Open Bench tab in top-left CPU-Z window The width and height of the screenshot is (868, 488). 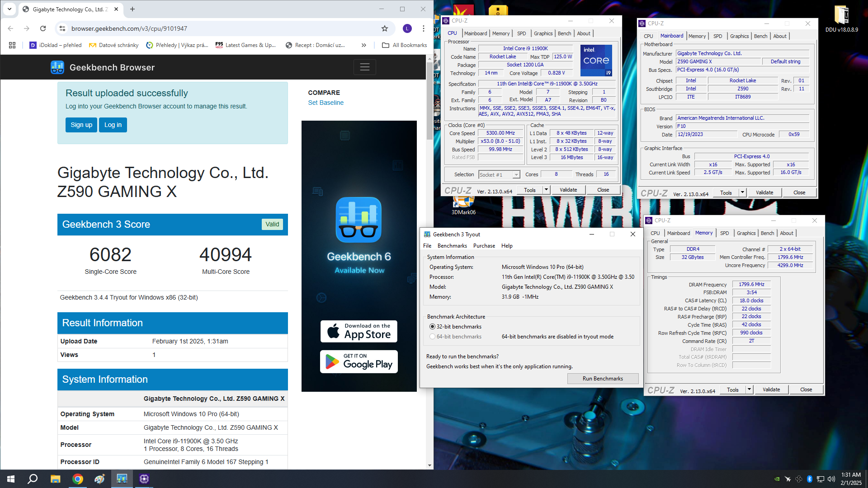(x=564, y=33)
